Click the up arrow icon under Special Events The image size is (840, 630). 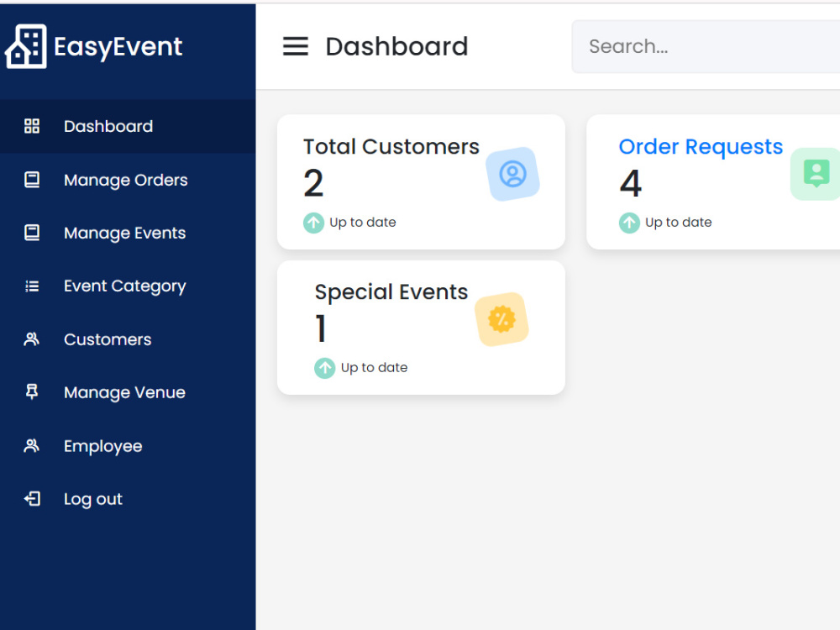(x=324, y=368)
